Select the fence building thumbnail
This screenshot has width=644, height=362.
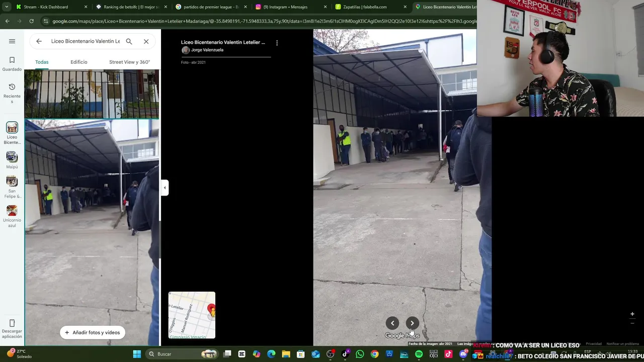pyautogui.click(x=92, y=94)
